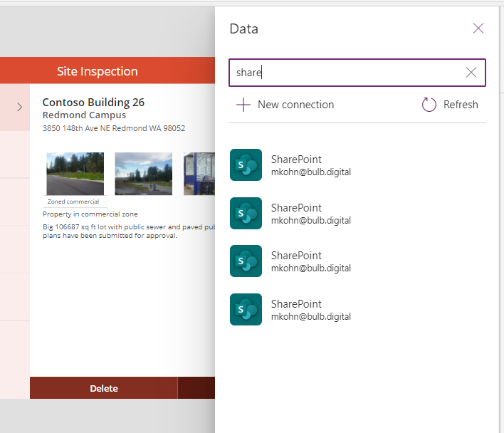Select the third SharePoint connection icon
504x433 pixels.
246,261
